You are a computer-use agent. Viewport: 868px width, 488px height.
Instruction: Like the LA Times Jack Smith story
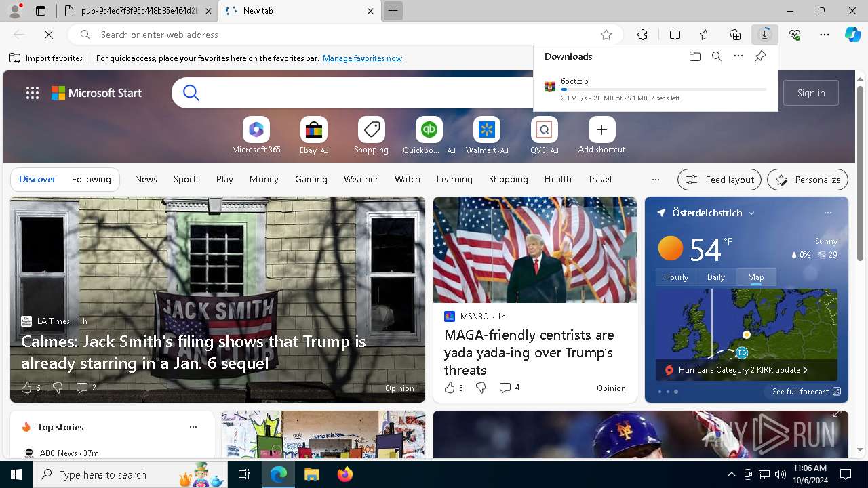26,388
